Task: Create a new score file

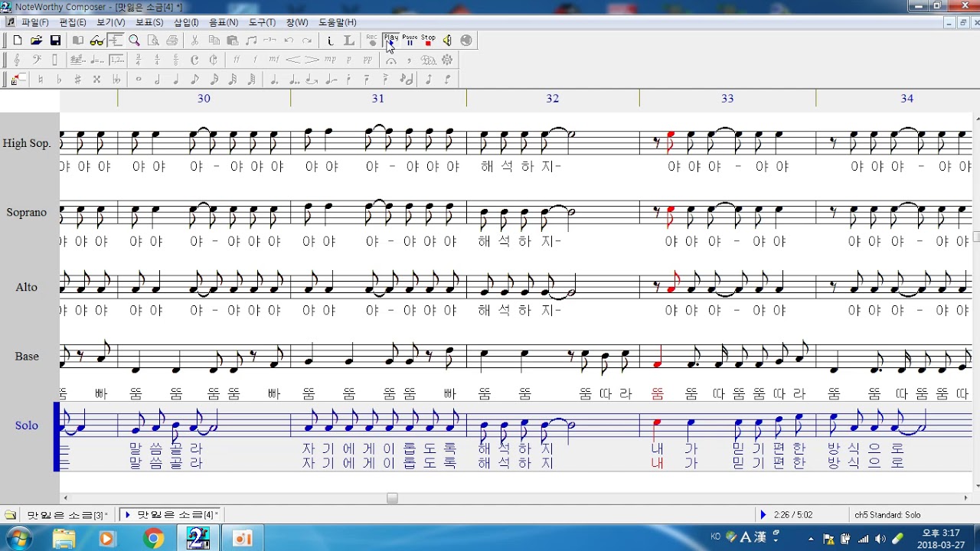Action: point(17,41)
